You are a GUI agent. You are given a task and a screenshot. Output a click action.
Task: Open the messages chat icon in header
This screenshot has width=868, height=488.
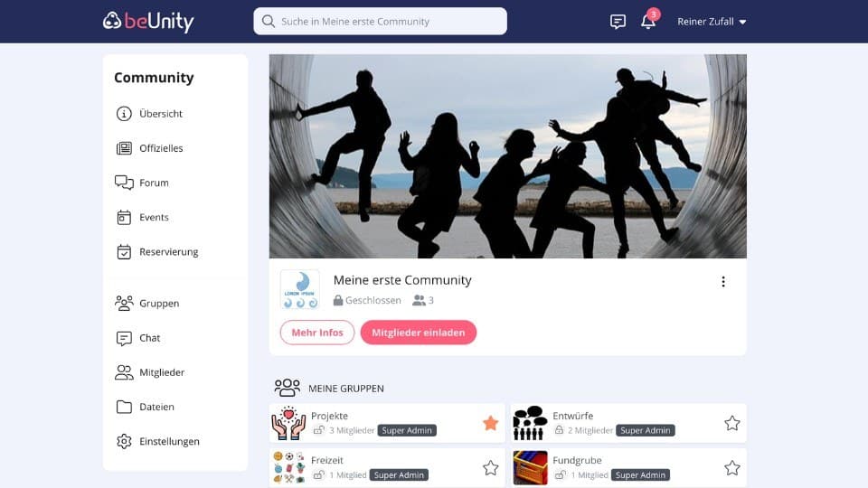618,22
